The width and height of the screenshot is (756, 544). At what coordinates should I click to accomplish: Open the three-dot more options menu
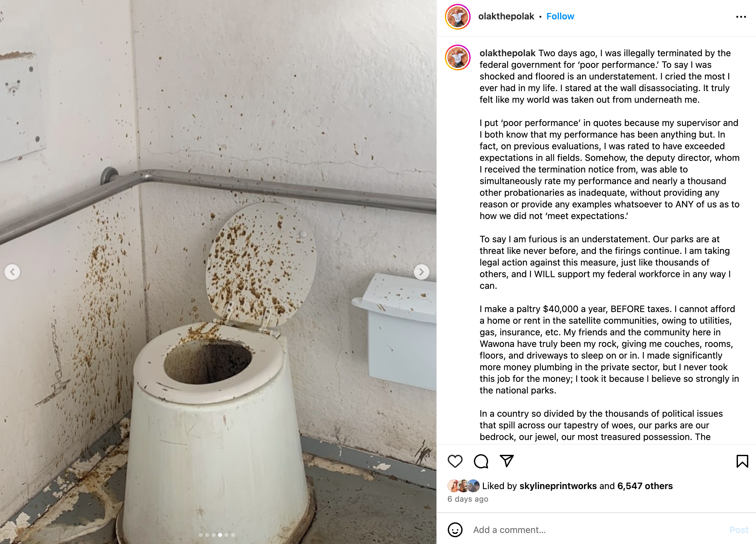point(741,17)
